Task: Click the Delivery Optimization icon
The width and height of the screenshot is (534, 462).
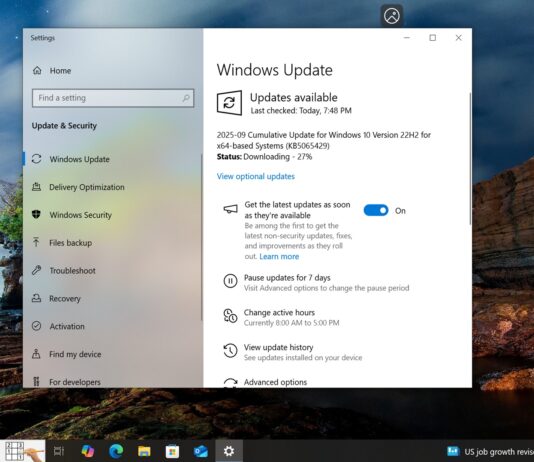Action: pos(36,187)
